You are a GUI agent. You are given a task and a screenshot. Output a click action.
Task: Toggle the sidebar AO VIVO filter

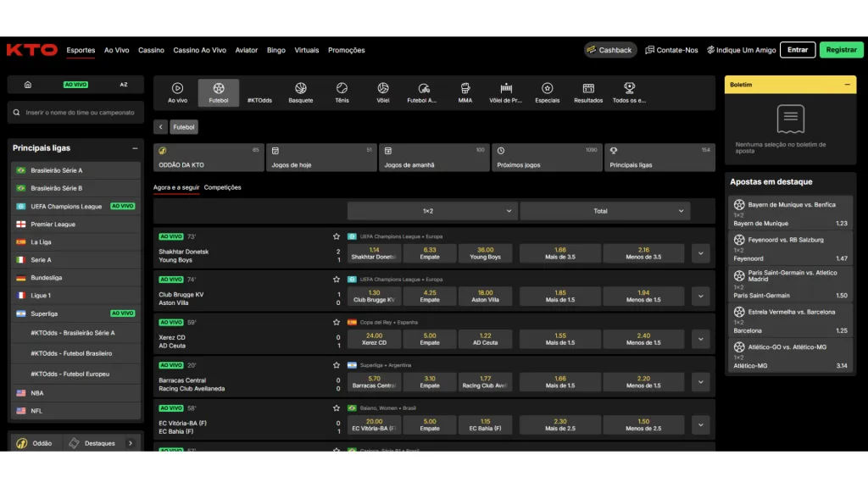coord(75,85)
